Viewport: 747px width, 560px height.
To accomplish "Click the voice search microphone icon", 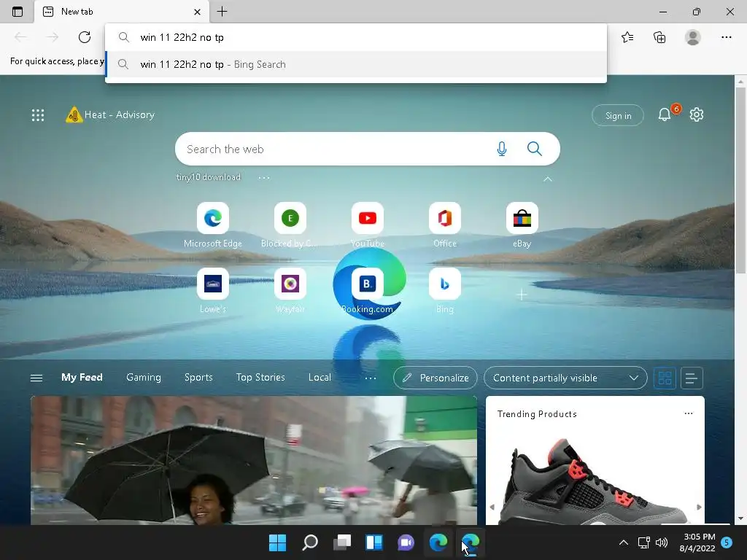I will point(501,149).
